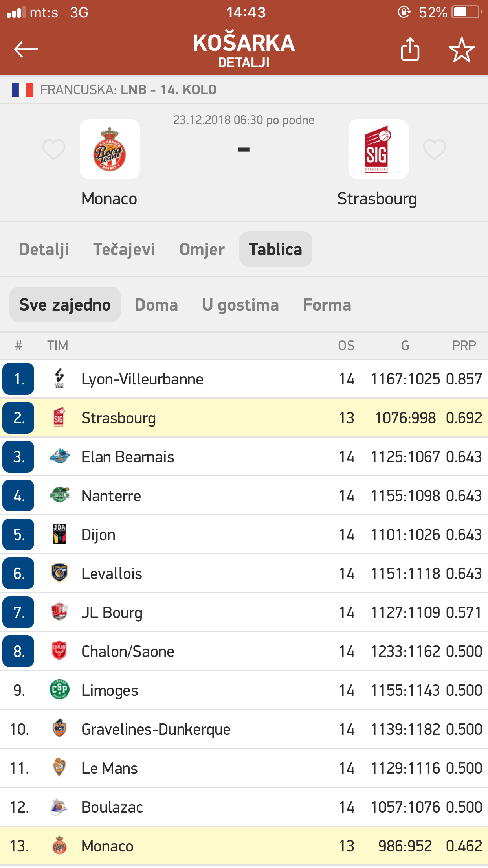The width and height of the screenshot is (488, 868).
Task: Select the Sve zajedno filter
Action: (65, 305)
